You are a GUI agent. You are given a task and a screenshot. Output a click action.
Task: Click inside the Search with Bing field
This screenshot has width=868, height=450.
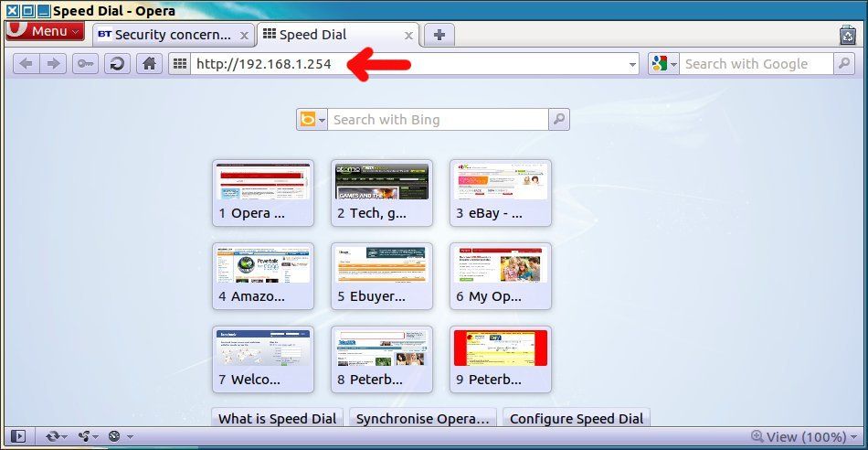click(x=439, y=120)
